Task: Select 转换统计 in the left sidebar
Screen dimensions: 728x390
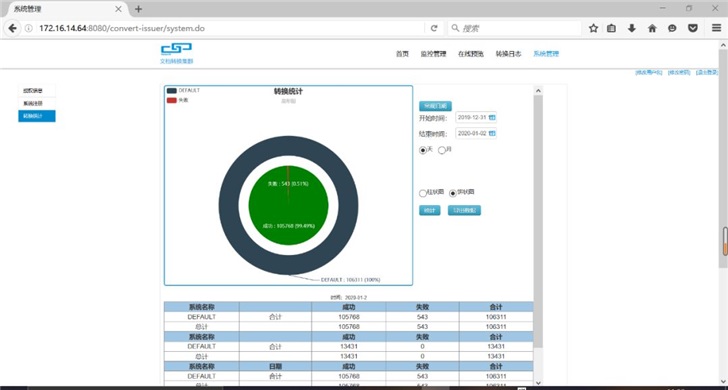Action: [37, 116]
